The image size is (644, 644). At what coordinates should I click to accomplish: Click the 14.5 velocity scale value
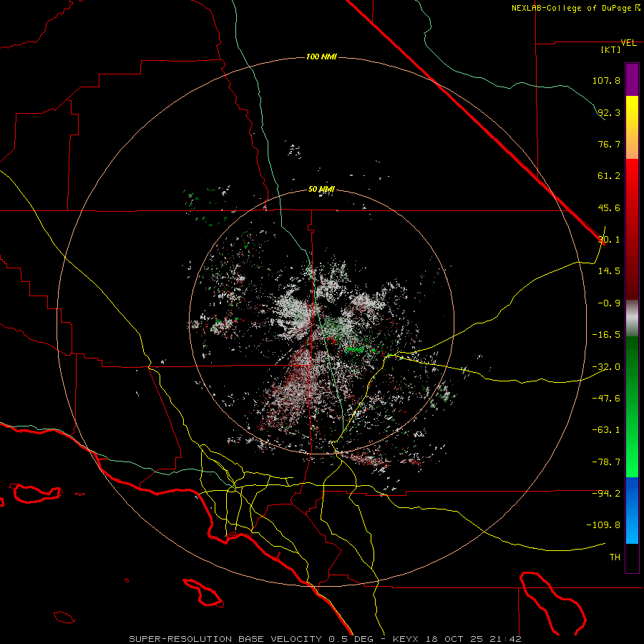pyautogui.click(x=609, y=271)
